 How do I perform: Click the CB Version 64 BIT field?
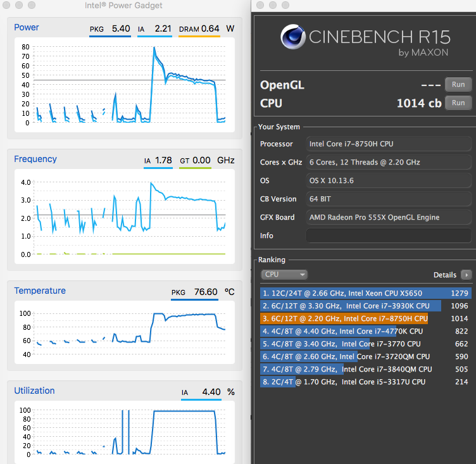(x=389, y=199)
